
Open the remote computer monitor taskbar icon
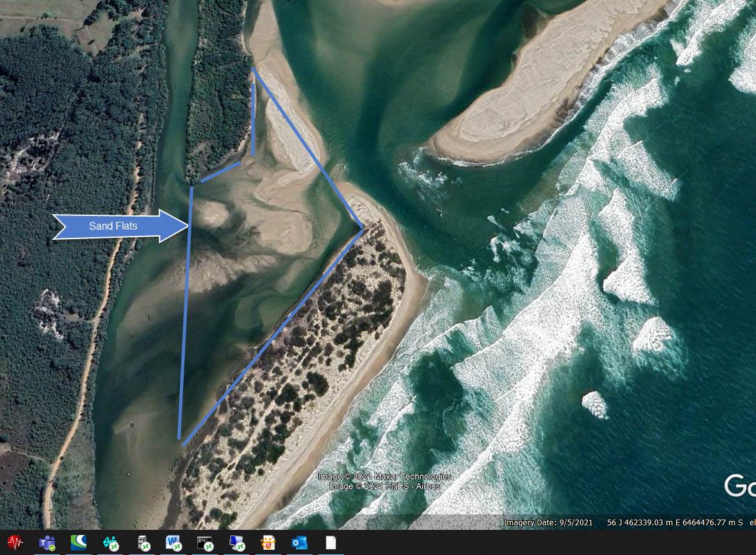(x=237, y=543)
